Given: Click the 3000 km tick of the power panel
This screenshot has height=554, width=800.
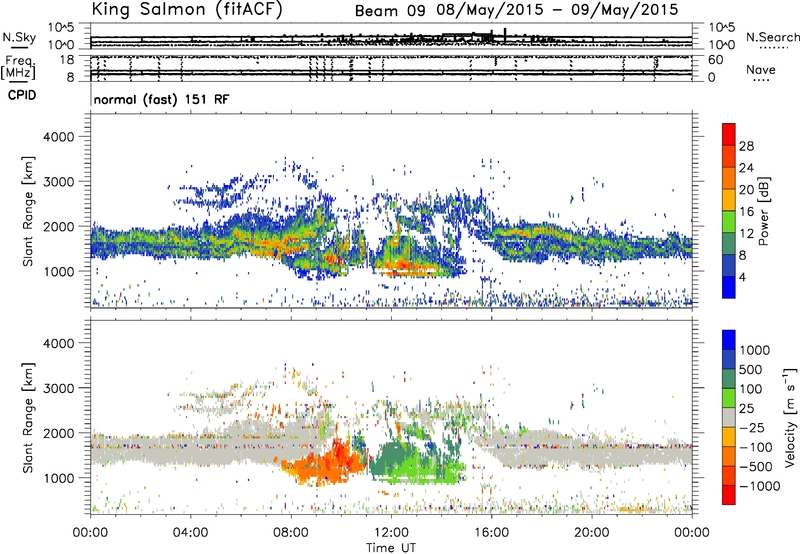Looking at the screenshot, I should tap(58, 182).
